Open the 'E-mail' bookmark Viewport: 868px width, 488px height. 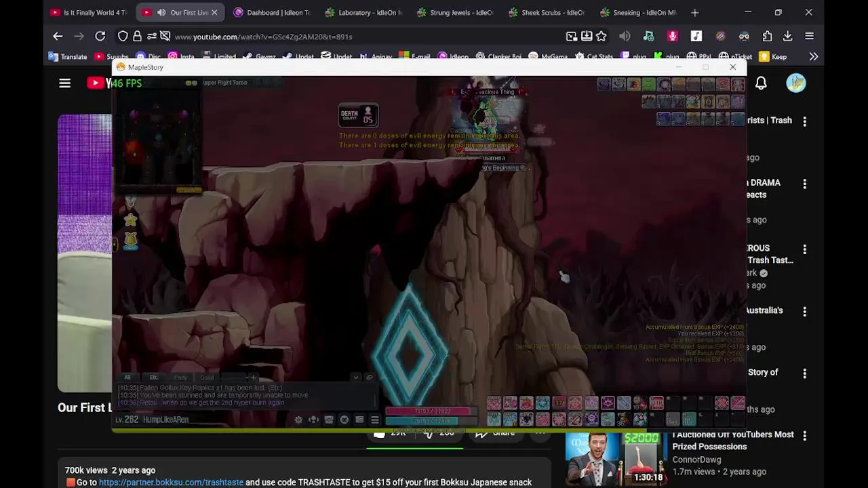tap(414, 57)
